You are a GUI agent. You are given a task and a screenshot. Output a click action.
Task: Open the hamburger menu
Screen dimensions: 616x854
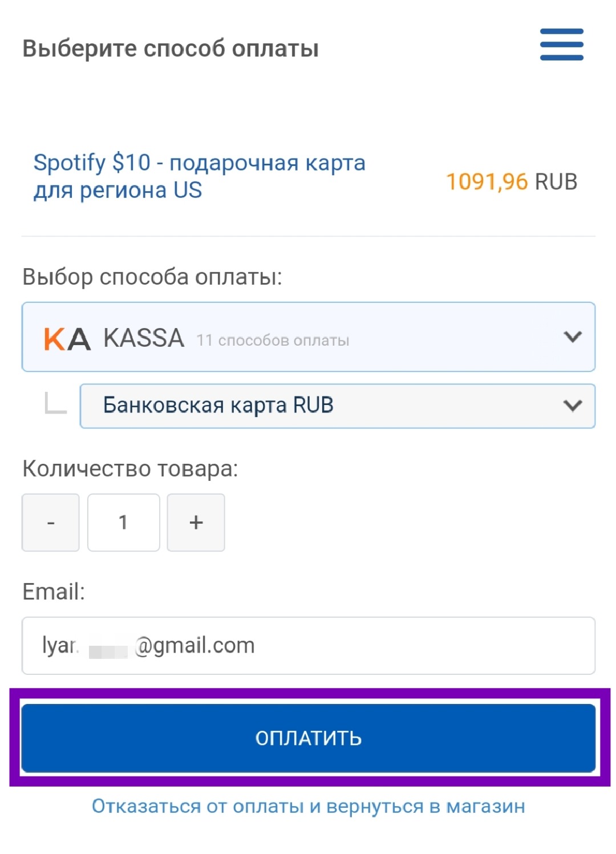(561, 44)
